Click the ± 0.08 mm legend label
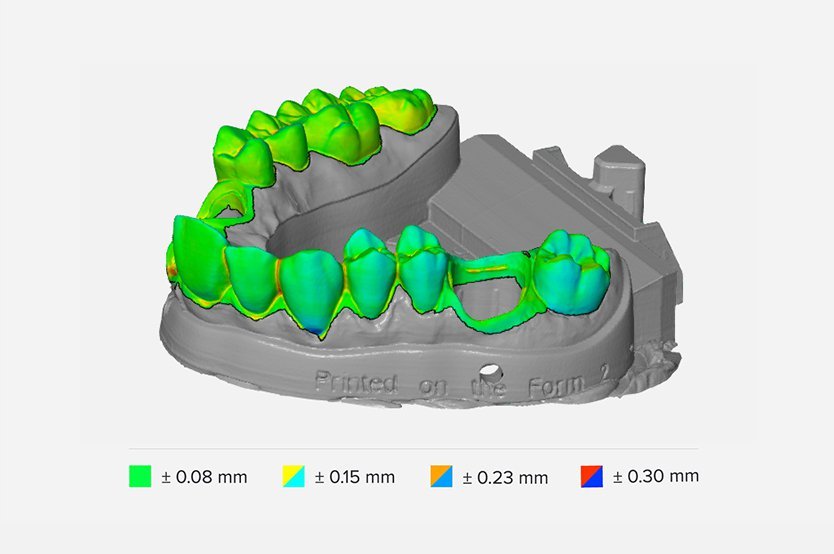This screenshot has height=554, width=834. (204, 477)
